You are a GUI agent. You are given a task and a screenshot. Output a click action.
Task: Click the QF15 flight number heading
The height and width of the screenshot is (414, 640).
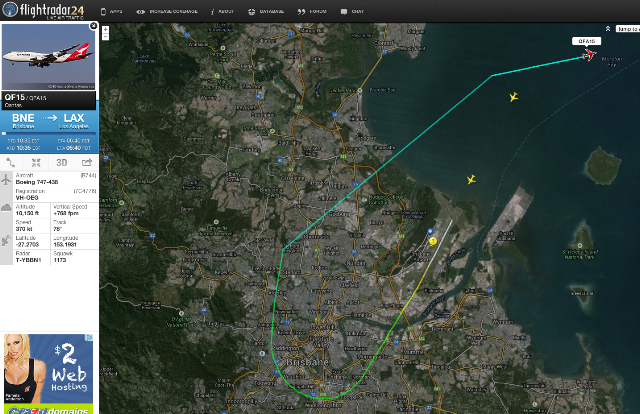tap(15, 97)
